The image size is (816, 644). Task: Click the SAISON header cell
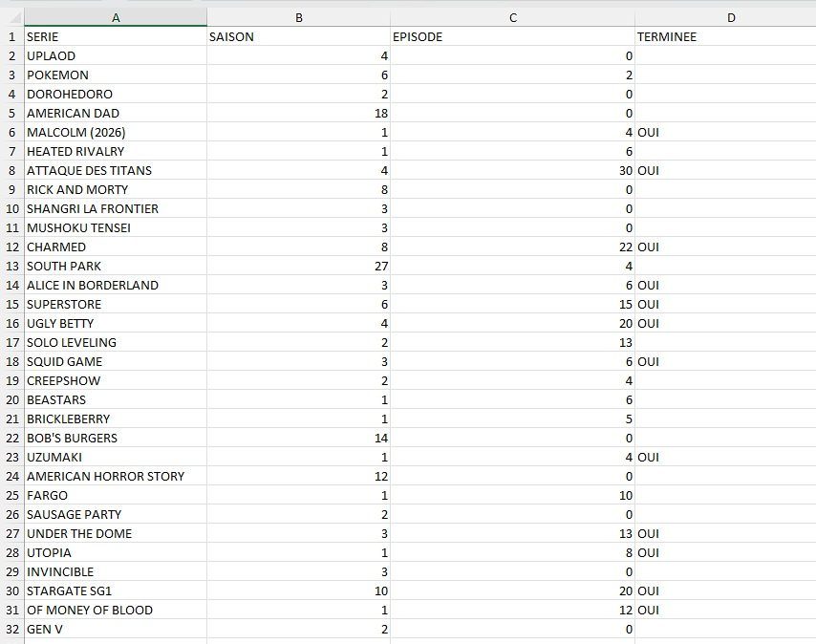pos(299,37)
